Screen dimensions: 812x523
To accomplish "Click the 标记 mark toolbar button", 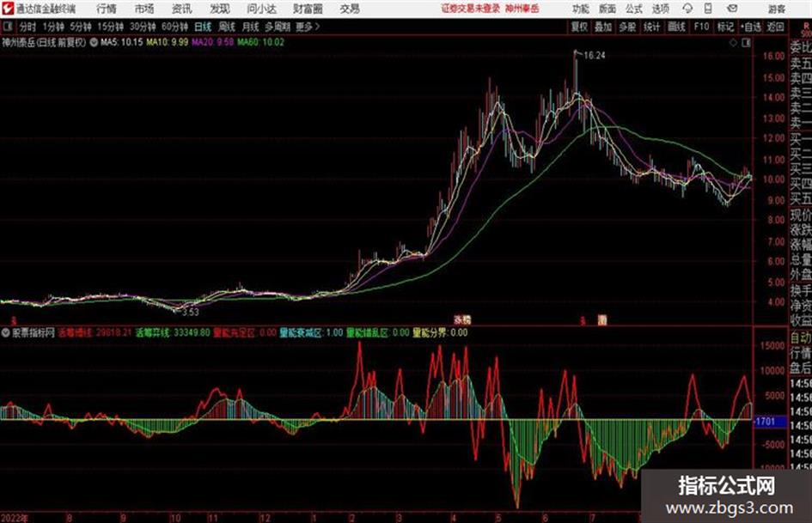I will point(725,27).
